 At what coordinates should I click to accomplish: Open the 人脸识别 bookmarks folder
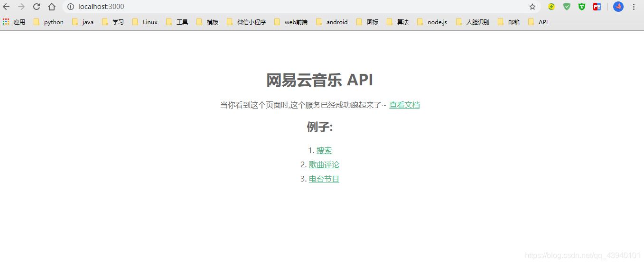tap(473, 22)
